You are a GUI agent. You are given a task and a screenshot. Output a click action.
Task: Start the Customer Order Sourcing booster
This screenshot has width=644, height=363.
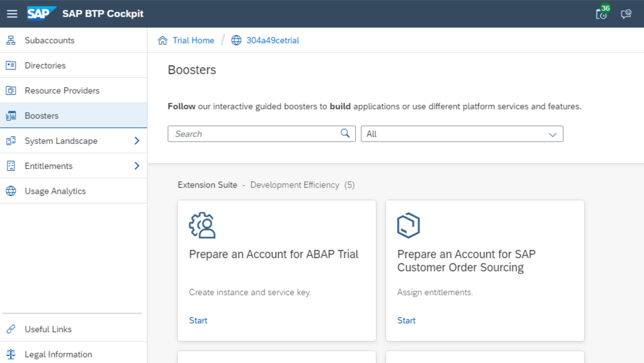click(x=406, y=320)
